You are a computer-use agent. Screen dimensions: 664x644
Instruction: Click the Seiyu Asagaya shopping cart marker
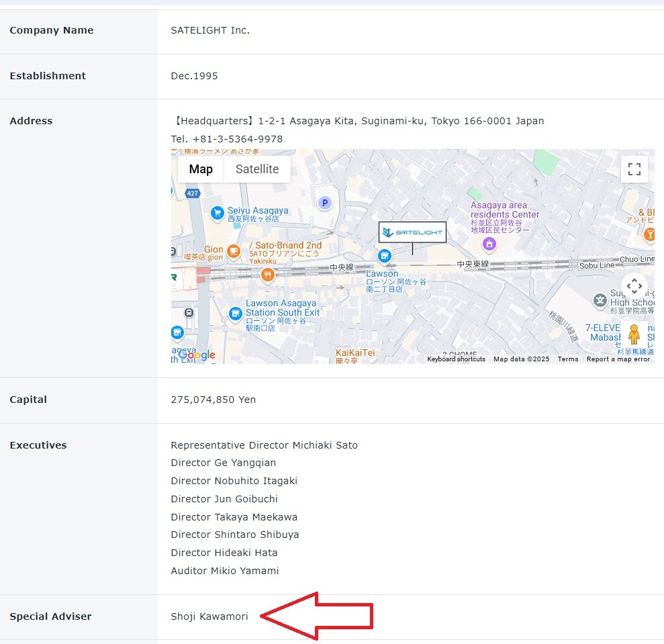point(218,213)
